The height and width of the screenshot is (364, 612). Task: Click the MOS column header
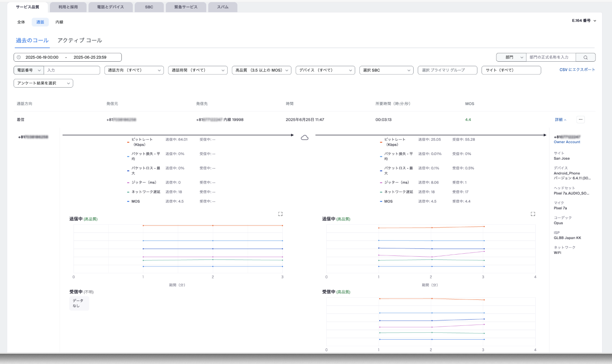(470, 104)
